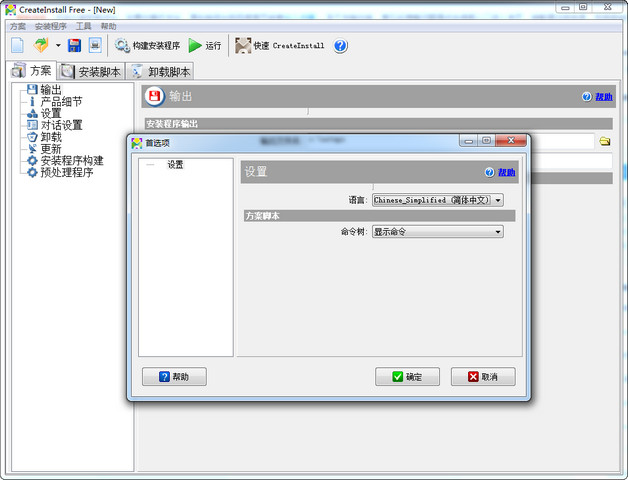Select 产品细节 in the project tree
628x480 pixels.
pos(61,101)
